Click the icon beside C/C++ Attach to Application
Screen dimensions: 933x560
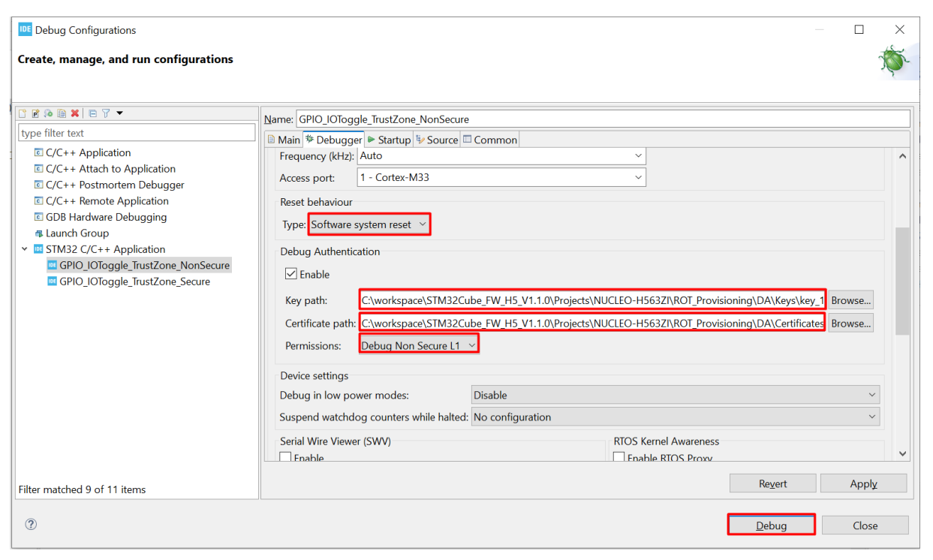click(x=39, y=169)
